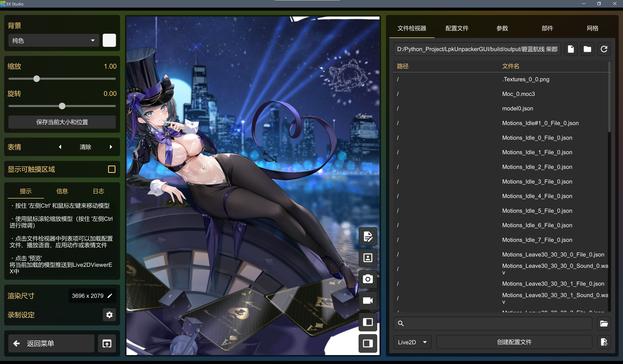Image resolution: width=623 pixels, height=364 pixels.
Task: Click the open folder icon beside search
Action: point(604,324)
